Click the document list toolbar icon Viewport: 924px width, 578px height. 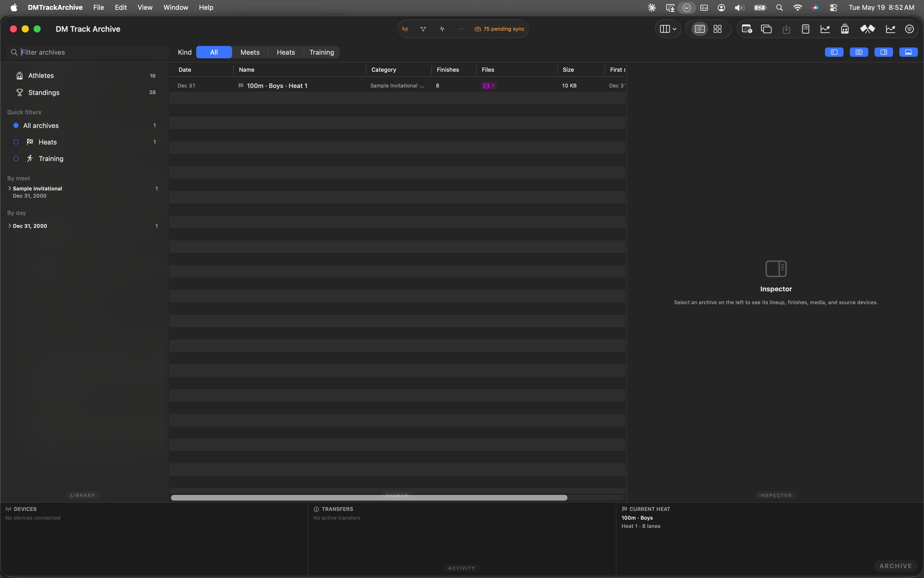pyautogui.click(x=806, y=29)
